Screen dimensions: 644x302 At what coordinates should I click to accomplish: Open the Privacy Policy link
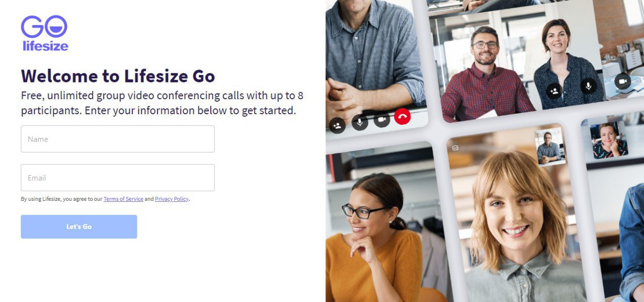[172, 199]
